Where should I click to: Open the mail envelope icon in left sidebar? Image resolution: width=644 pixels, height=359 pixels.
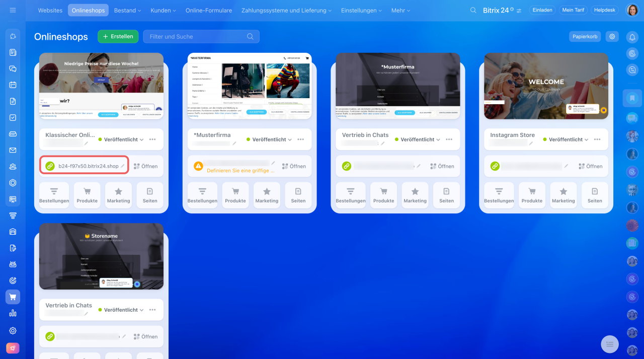13,150
